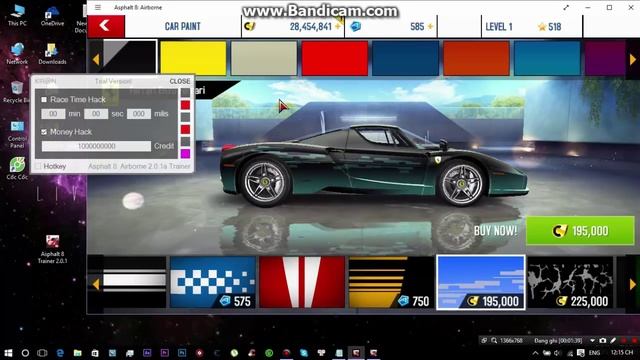
Task: Choose the blue pixel decal priced 195,000
Action: (481, 282)
